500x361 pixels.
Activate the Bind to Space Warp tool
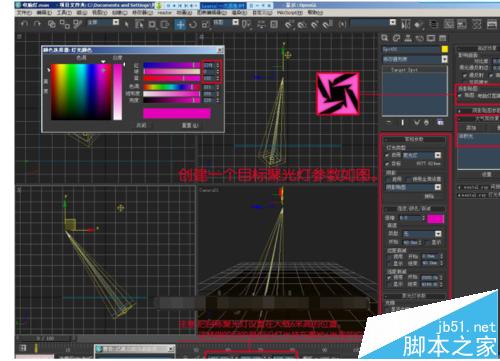pos(78,24)
